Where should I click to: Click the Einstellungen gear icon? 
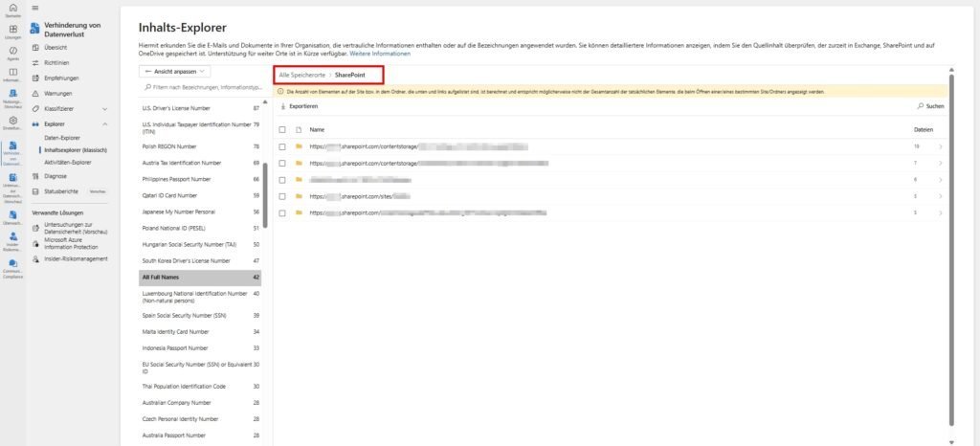(12, 121)
